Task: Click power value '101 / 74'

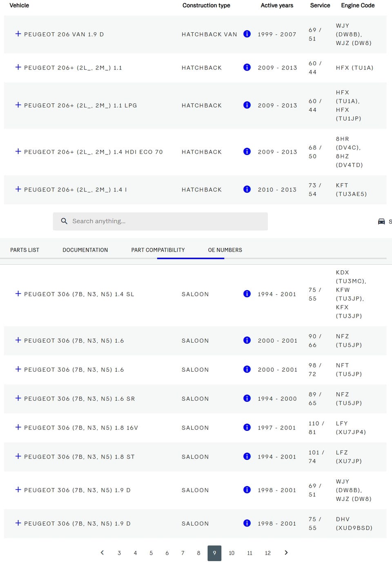Action: (316, 456)
